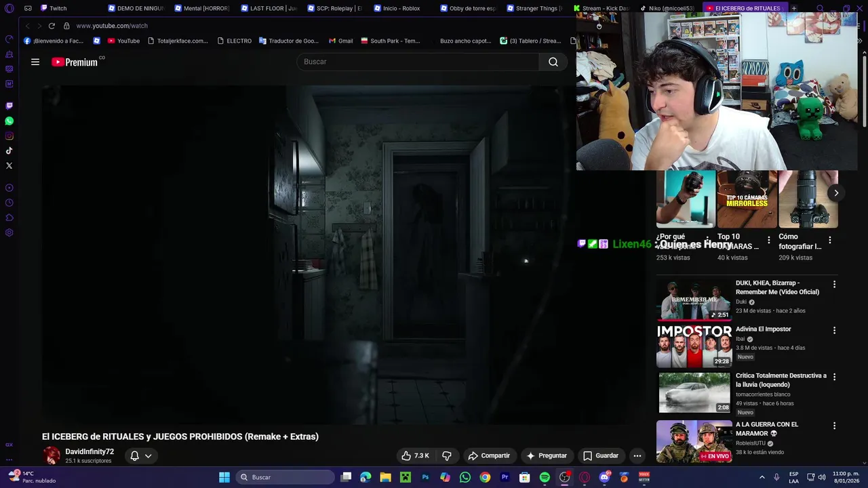Open the DUKI, KHEA Remember Me thumbnail
The image size is (868, 488).
(x=694, y=299)
